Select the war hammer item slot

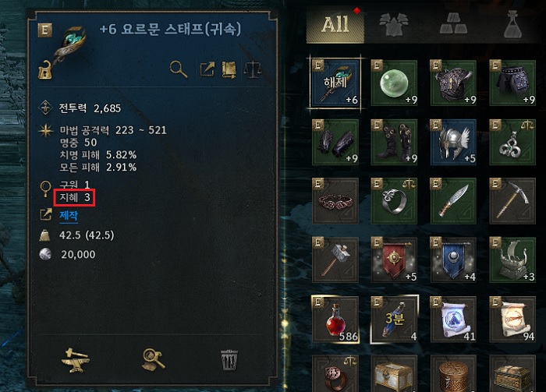pos(335,260)
